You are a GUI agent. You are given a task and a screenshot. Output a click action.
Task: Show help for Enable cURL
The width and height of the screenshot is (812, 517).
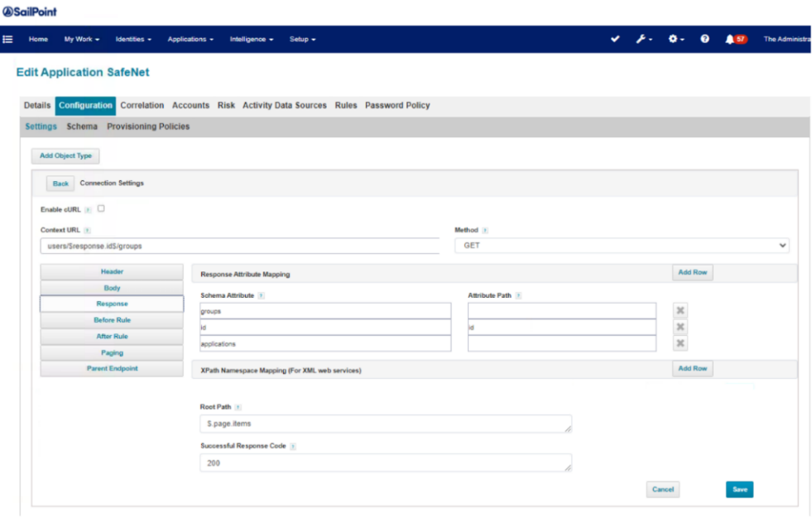[88, 209]
